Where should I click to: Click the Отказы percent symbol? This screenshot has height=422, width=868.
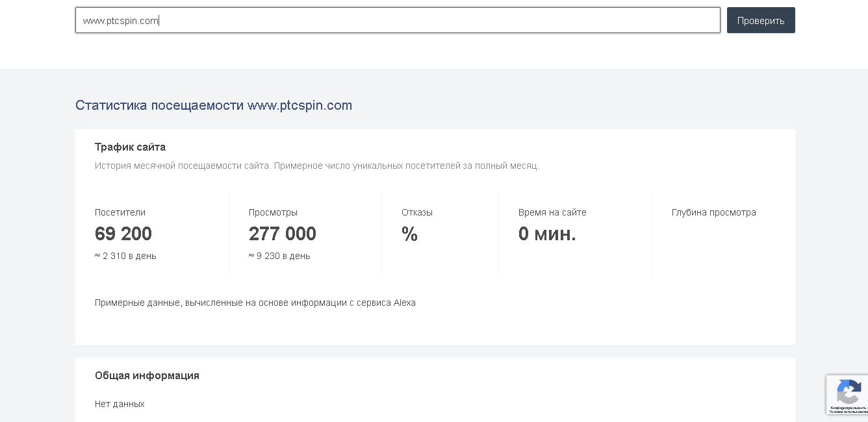(x=409, y=234)
